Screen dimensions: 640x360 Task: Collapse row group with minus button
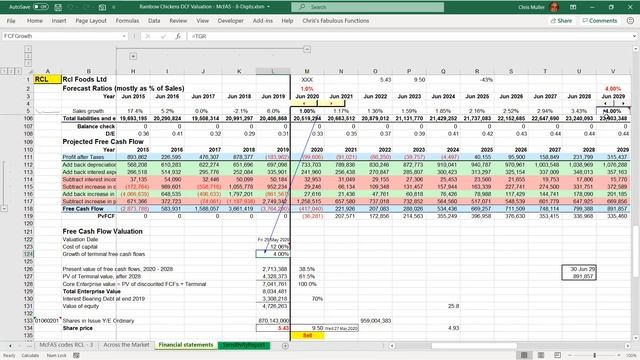[x=4, y=209]
